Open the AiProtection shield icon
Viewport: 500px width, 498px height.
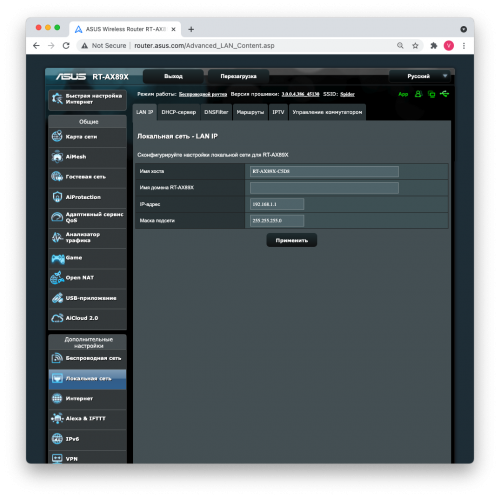tap(57, 197)
